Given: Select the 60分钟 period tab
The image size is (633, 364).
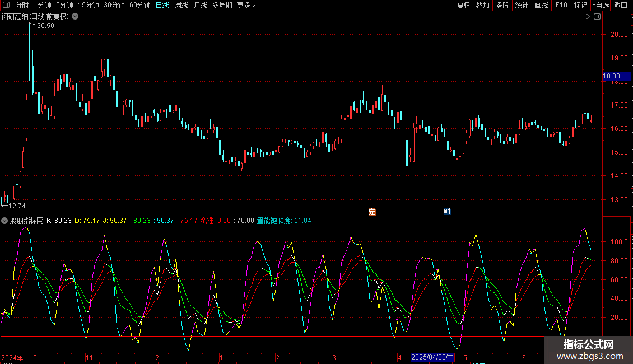Looking at the screenshot, I should tap(139, 5).
